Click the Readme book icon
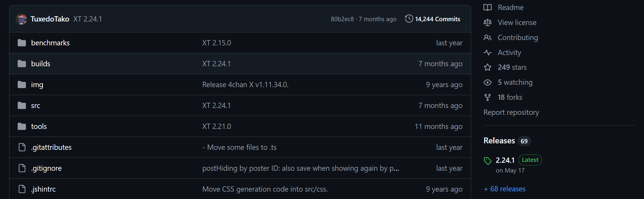The image size is (644, 199). click(488, 8)
